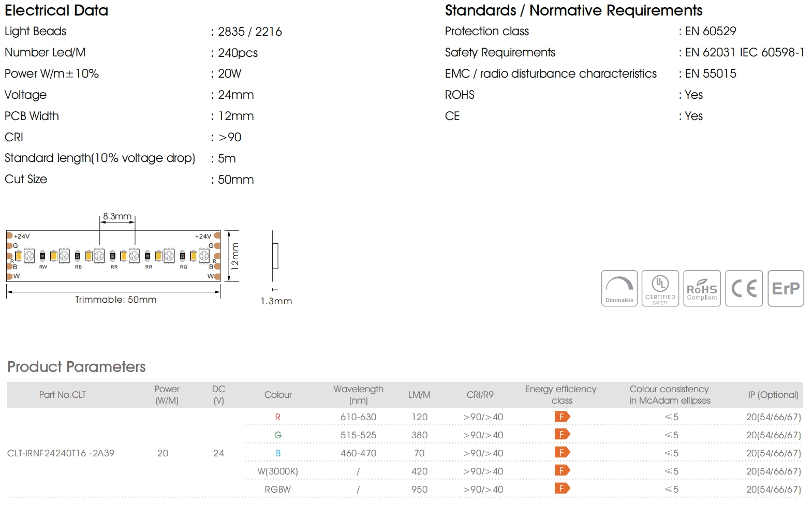The width and height of the screenshot is (812, 505).
Task: Click the F energy class icon in R row
Action: (562, 417)
